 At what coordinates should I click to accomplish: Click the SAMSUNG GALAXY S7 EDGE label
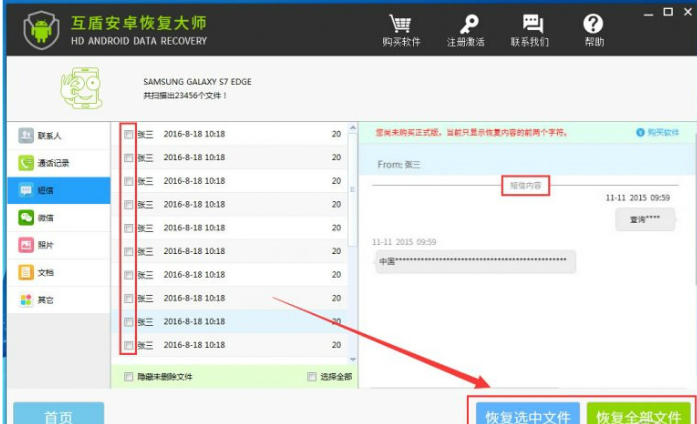pyautogui.click(x=197, y=82)
